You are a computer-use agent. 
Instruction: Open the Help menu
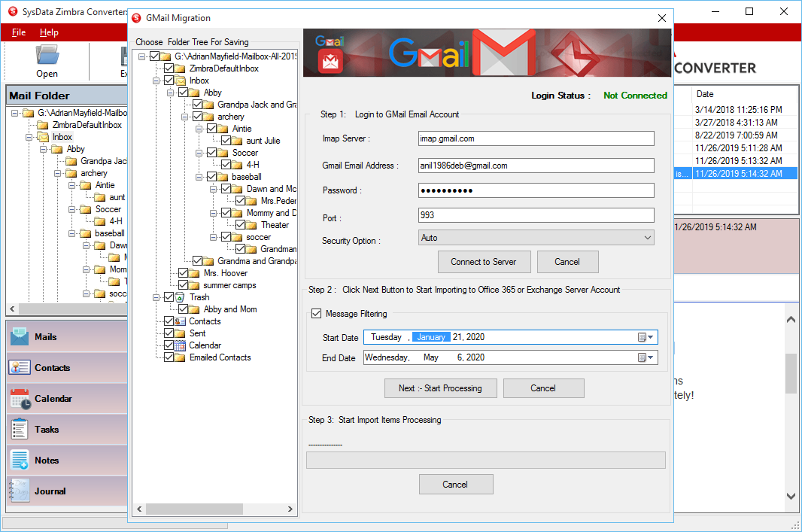[x=49, y=32]
